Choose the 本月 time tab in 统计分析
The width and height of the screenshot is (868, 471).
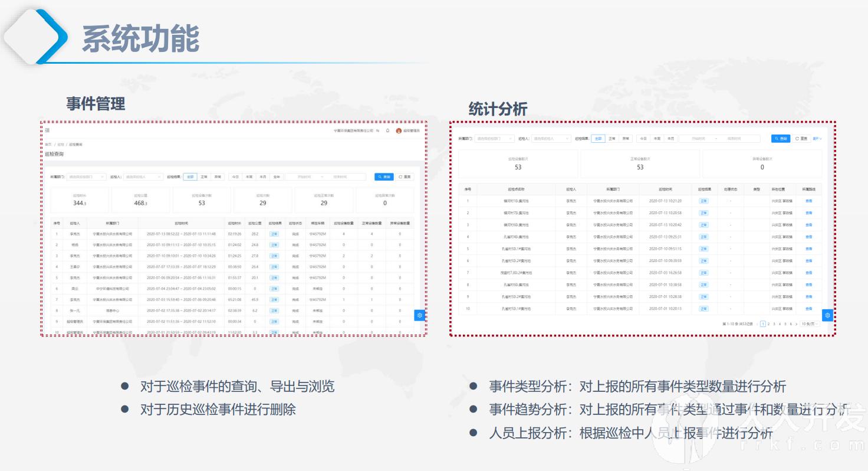(x=670, y=139)
